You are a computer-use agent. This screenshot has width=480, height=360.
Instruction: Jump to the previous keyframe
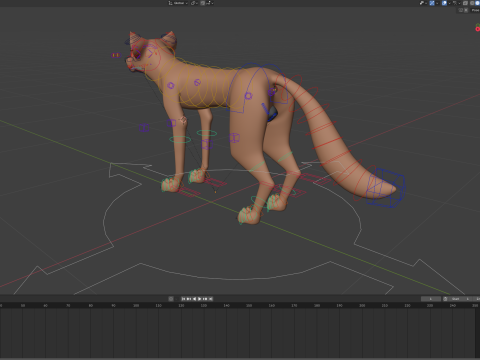coord(189,299)
